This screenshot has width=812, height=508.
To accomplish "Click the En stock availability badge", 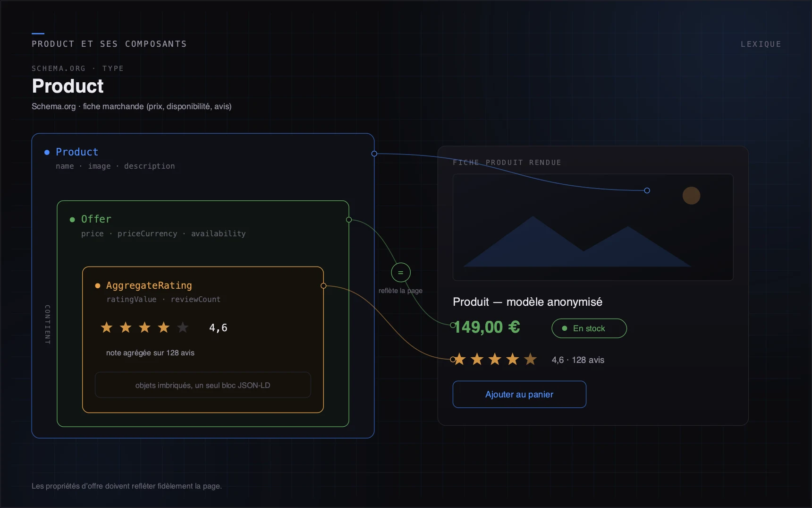I will pyautogui.click(x=589, y=328).
